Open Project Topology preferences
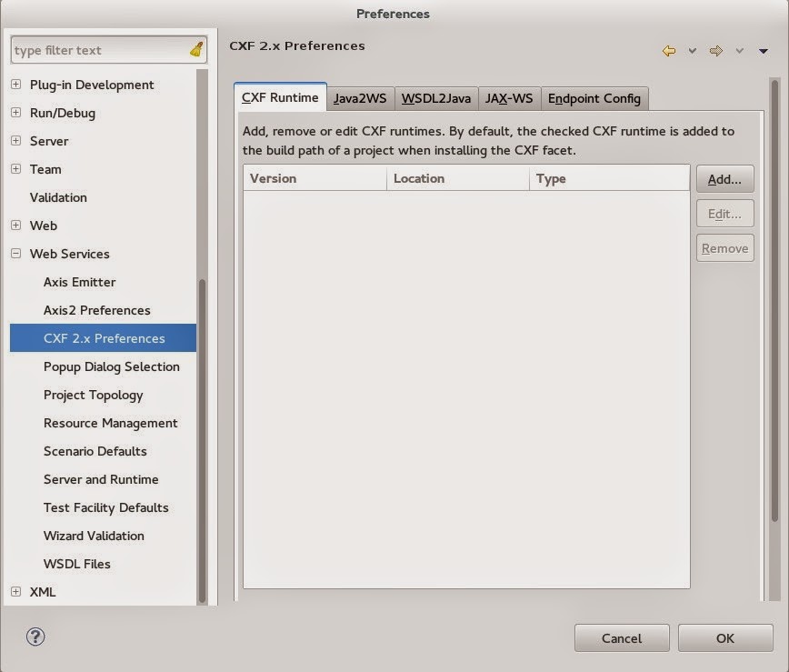 point(93,395)
